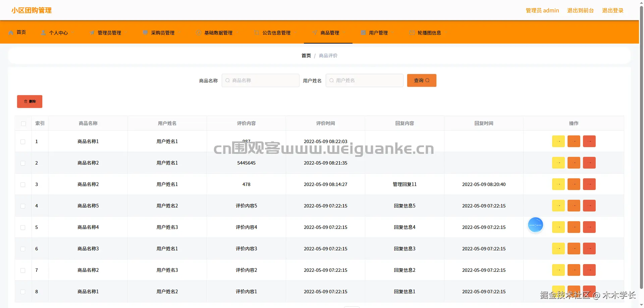Click the 查询 search button

[422, 80]
